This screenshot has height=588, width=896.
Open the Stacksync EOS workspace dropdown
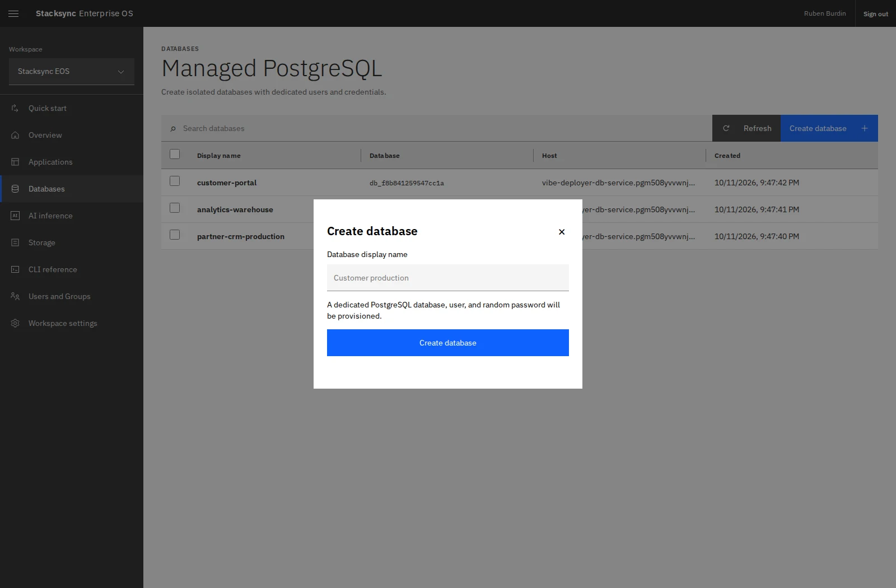coord(72,72)
